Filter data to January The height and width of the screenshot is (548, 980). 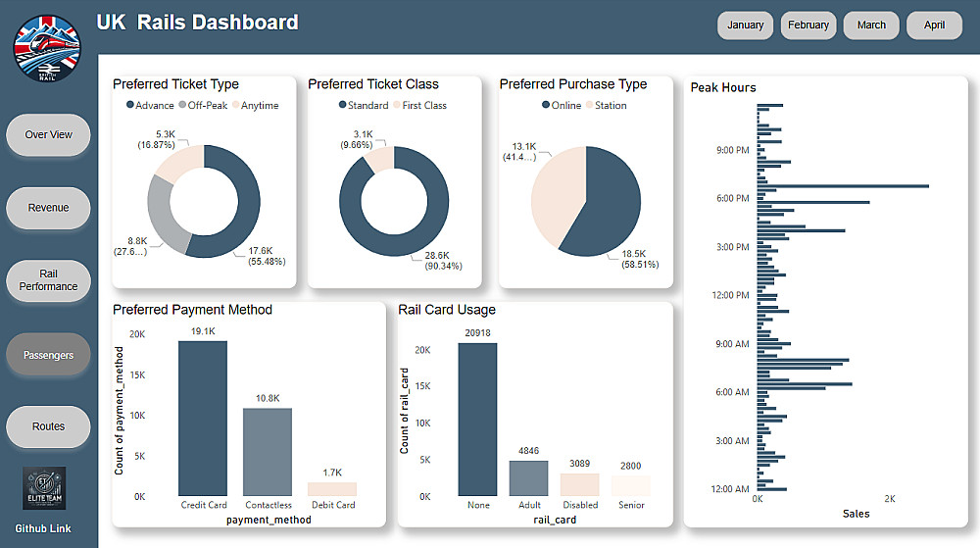745,25
